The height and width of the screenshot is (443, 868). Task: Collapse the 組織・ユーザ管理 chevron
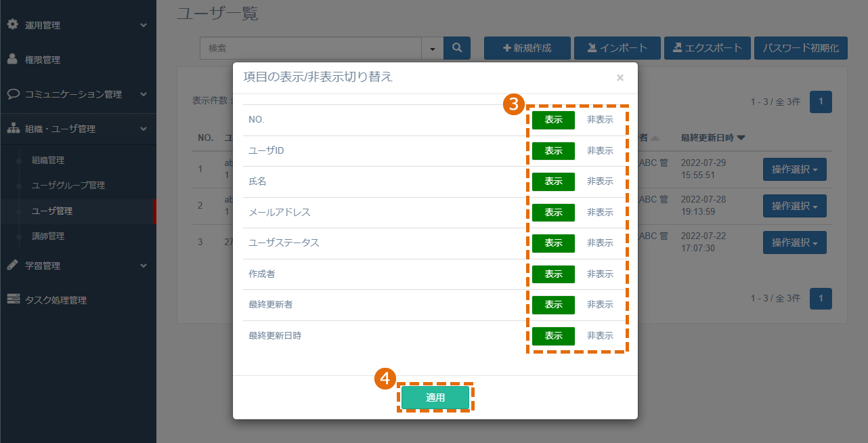(144, 129)
